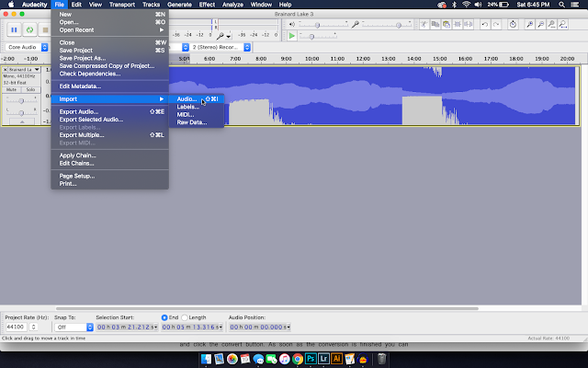The width and height of the screenshot is (588, 368).
Task: Select the Length radio button
Action: point(184,317)
